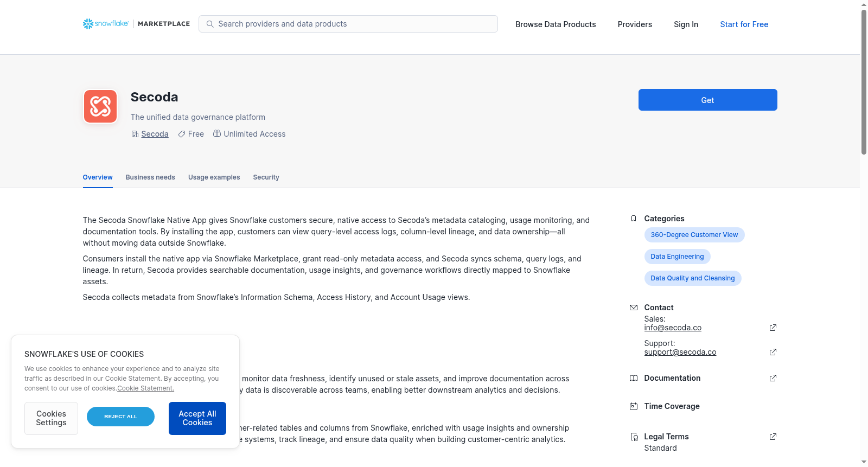Open Browse Data Products menu

[x=556, y=24]
